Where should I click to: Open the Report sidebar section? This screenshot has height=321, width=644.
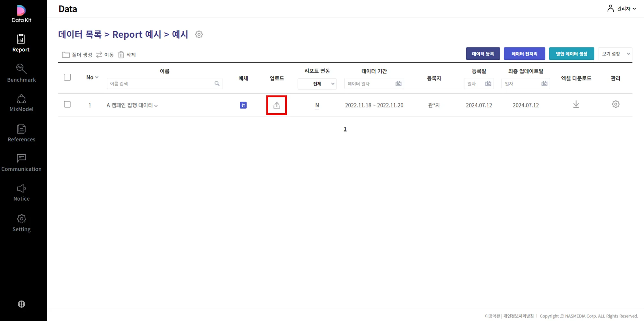(21, 43)
